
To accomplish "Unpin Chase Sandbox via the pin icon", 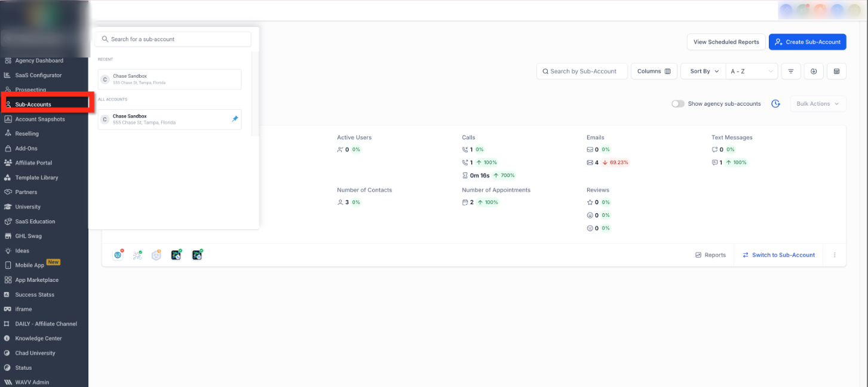I will (235, 119).
